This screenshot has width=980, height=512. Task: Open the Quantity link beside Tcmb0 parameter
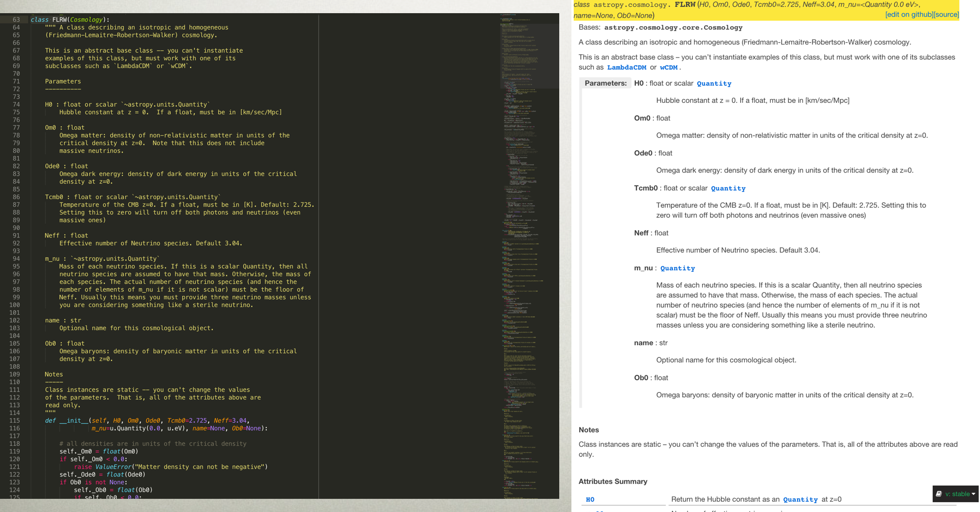point(728,188)
